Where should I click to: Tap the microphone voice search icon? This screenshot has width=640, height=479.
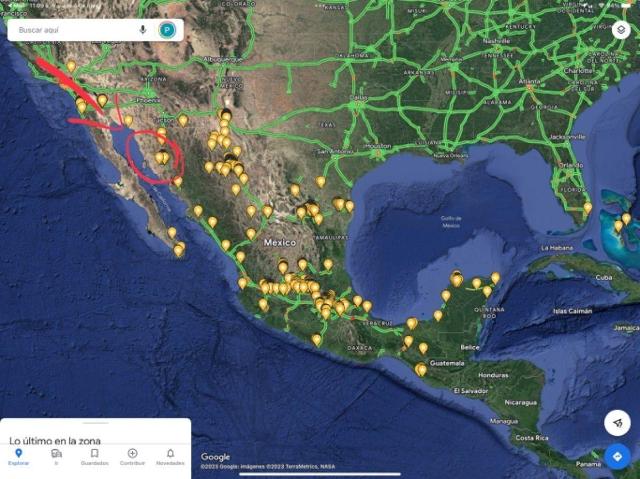click(x=142, y=30)
